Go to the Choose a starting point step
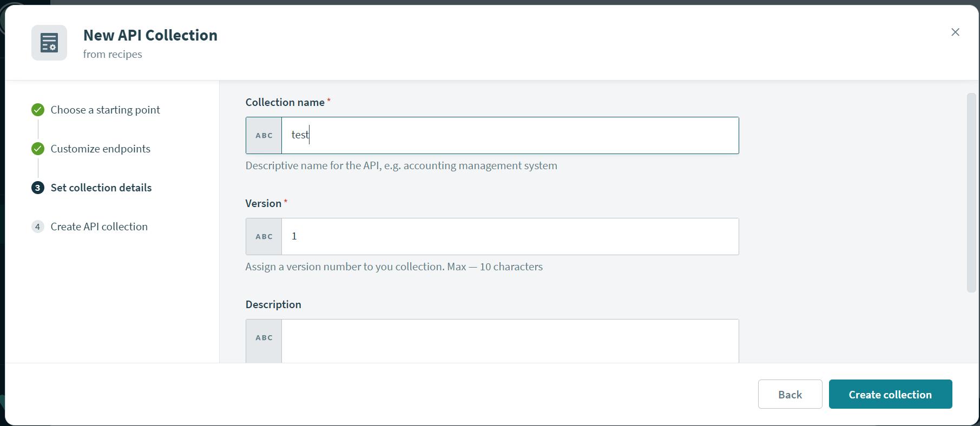The height and width of the screenshot is (426, 980). pyautogui.click(x=105, y=110)
